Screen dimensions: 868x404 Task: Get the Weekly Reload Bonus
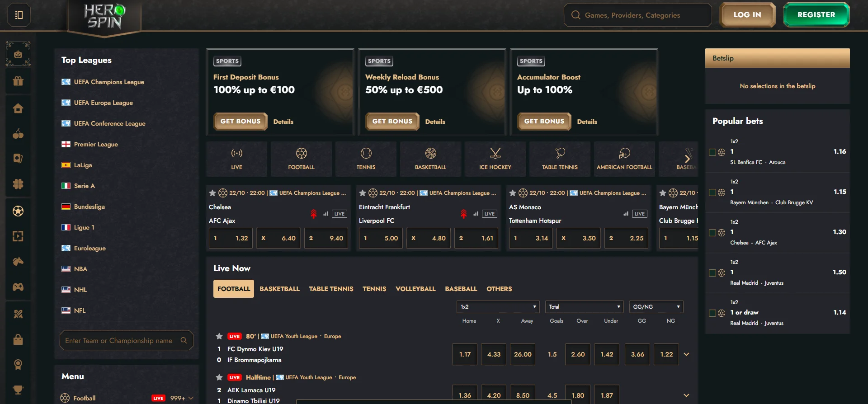(x=392, y=122)
